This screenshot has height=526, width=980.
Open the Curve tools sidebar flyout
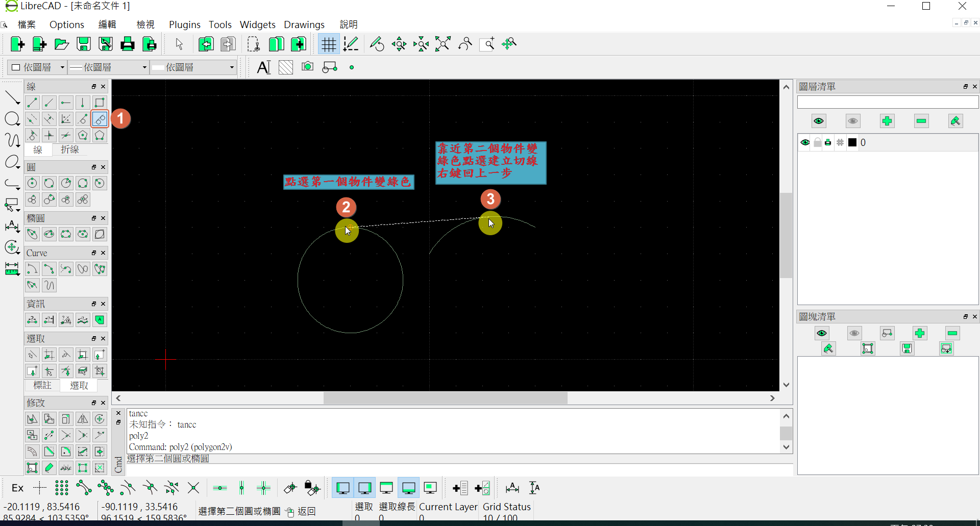click(12, 140)
